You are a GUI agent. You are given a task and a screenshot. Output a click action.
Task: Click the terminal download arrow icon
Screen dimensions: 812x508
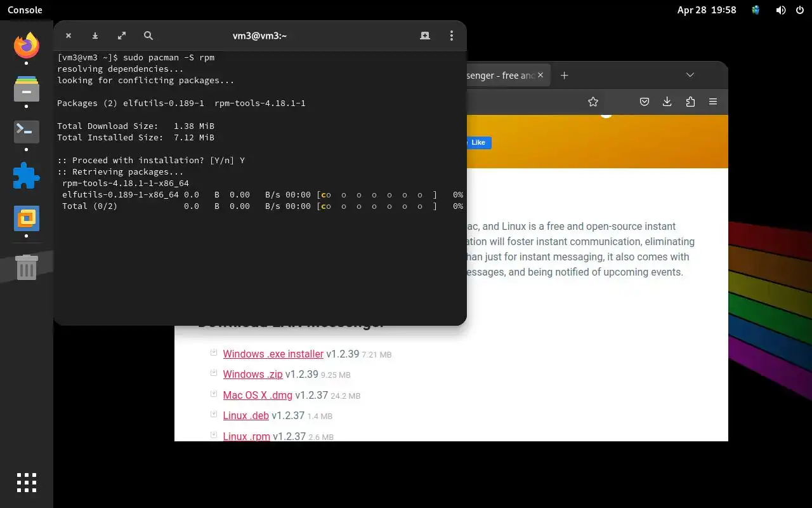click(95, 36)
